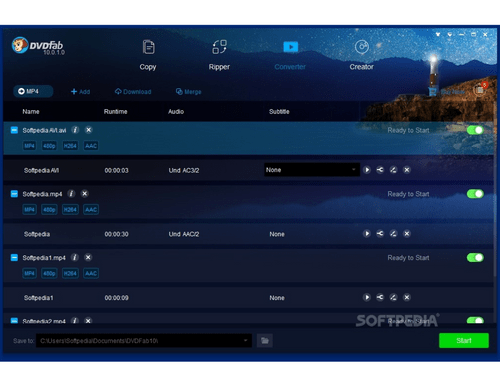This screenshot has height=375, width=500.
Task: Show info for Softpedia.mp4
Action: click(x=71, y=194)
